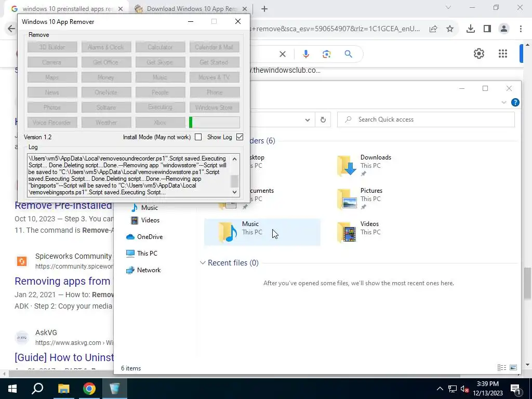Bookmark this page with the star icon

(450, 29)
